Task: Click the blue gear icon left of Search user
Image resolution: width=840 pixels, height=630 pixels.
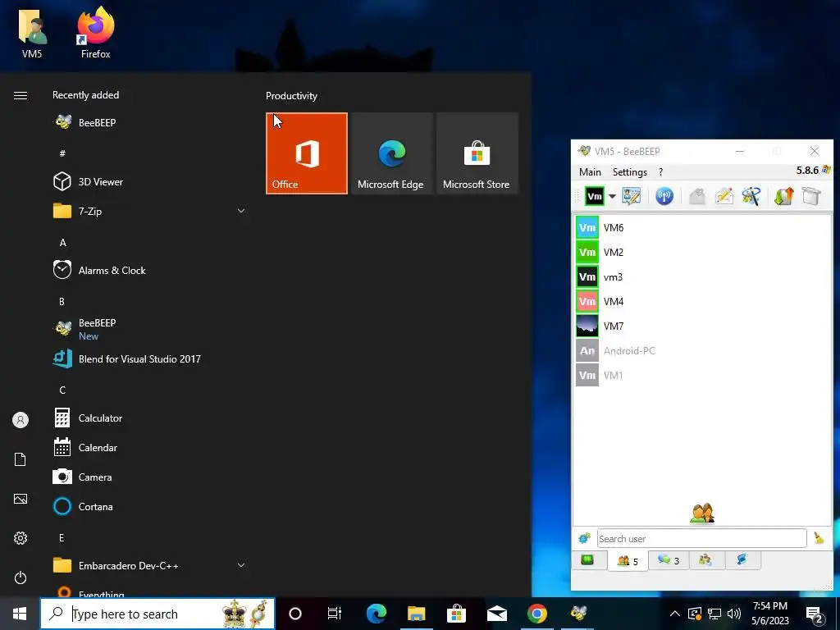Action: pos(584,538)
